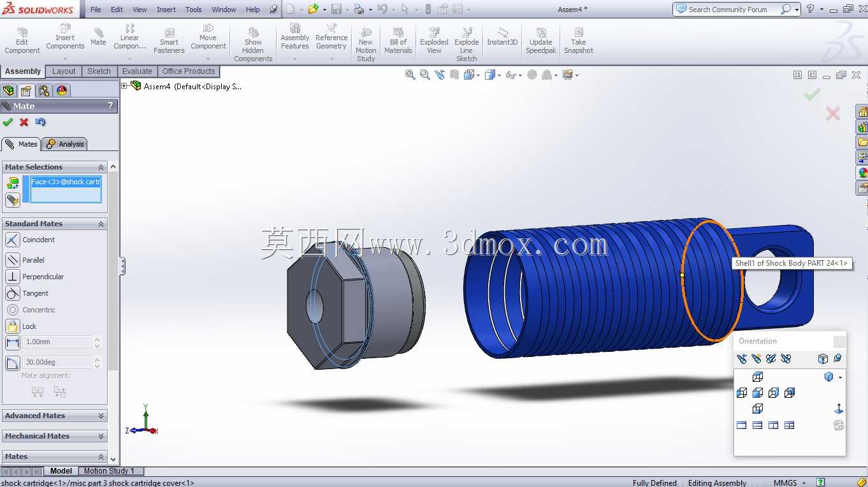868x487 pixels.
Task: Expand the Assem4 tree node
Action: coord(125,86)
